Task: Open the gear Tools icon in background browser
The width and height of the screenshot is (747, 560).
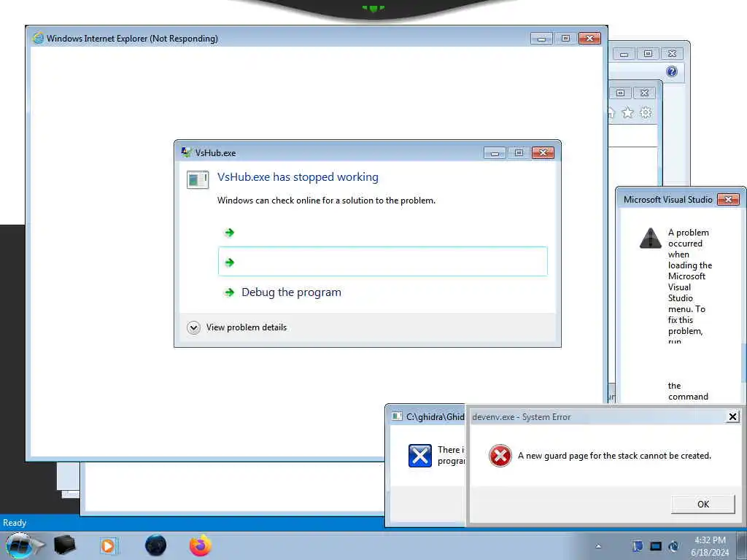Action: (x=646, y=112)
